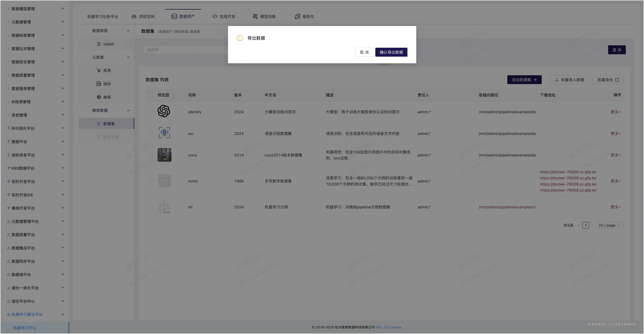
Task: Select all rows with the header checkbox
Action: 150,95
